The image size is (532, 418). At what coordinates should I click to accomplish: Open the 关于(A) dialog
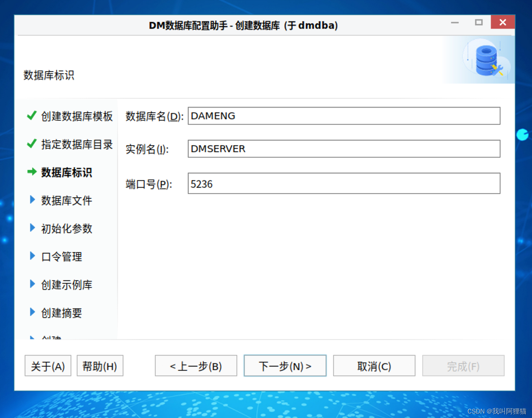(x=48, y=366)
